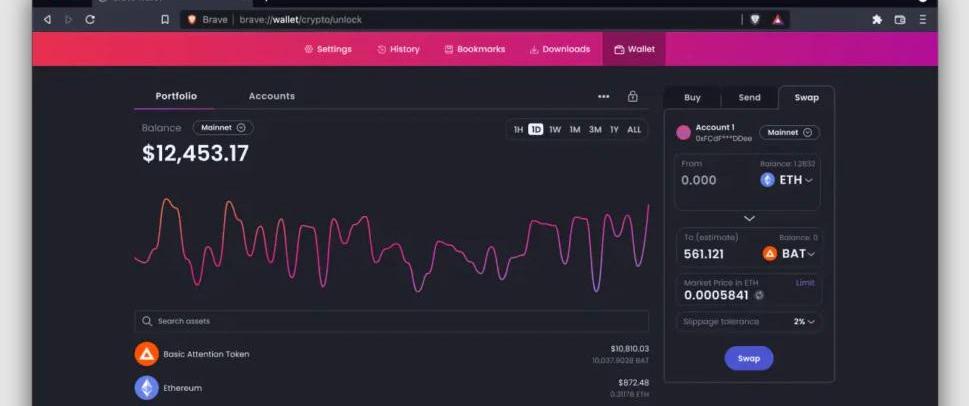Select the ALL chart timeframe

[634, 130]
